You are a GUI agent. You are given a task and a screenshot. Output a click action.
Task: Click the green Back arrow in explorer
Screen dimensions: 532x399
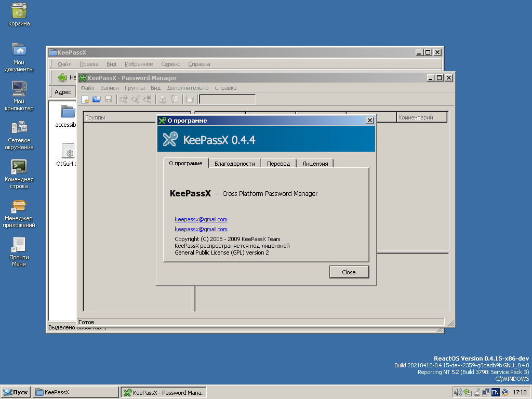[x=62, y=77]
